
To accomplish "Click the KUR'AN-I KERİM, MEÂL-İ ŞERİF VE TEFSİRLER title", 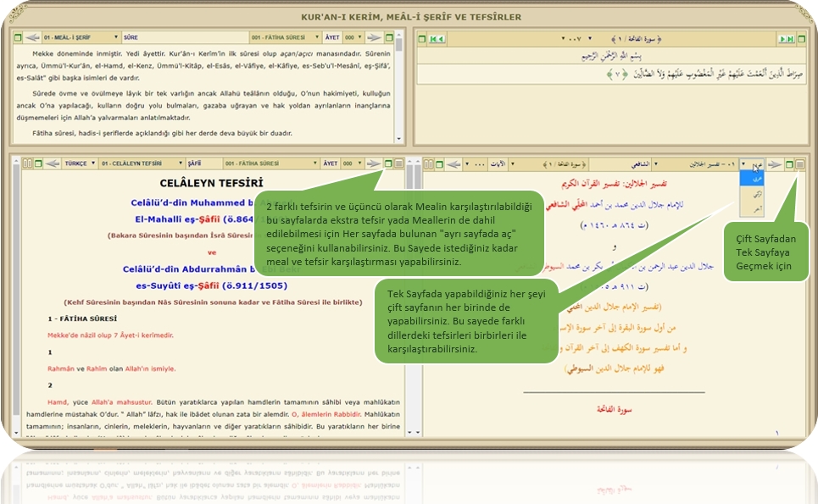I will tap(411, 17).
